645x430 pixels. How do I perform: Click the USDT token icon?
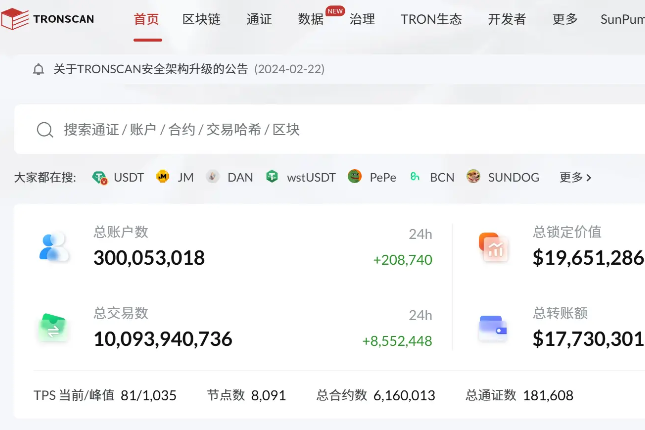[x=100, y=177]
